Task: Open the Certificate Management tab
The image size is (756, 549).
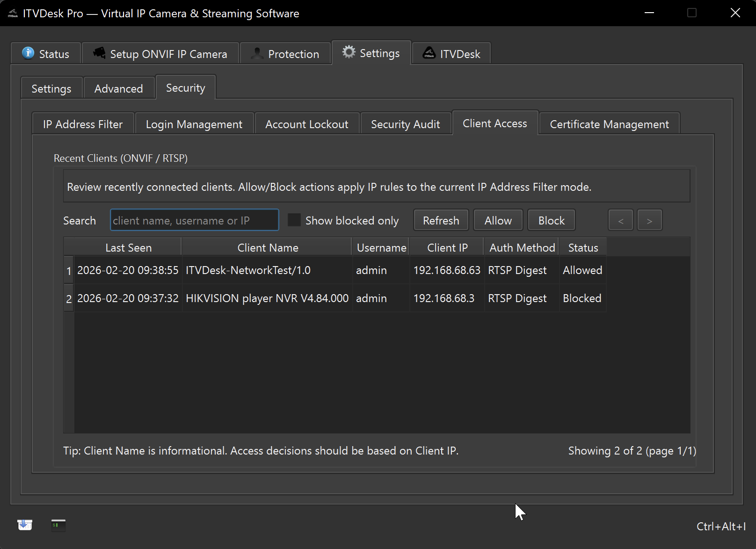Action: pyautogui.click(x=609, y=124)
